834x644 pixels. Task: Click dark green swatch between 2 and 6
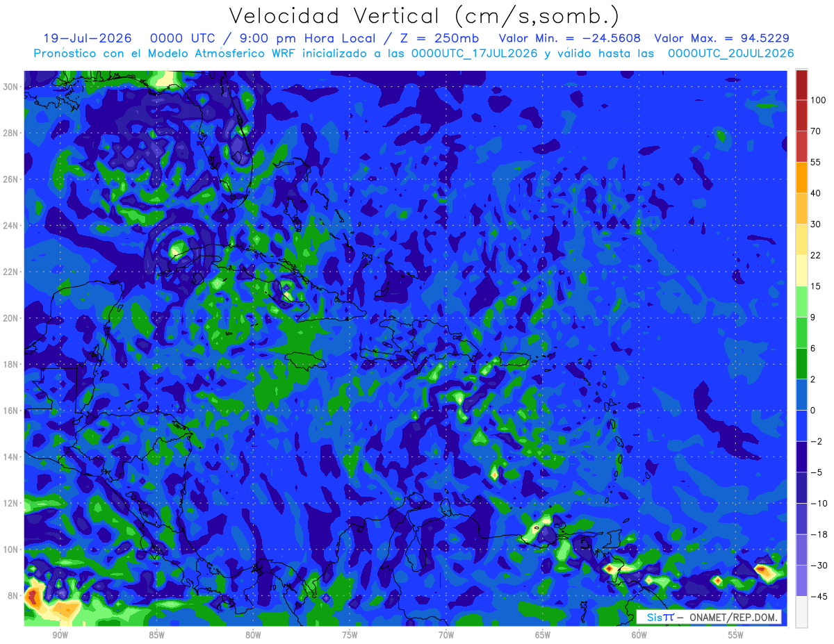tap(801, 364)
